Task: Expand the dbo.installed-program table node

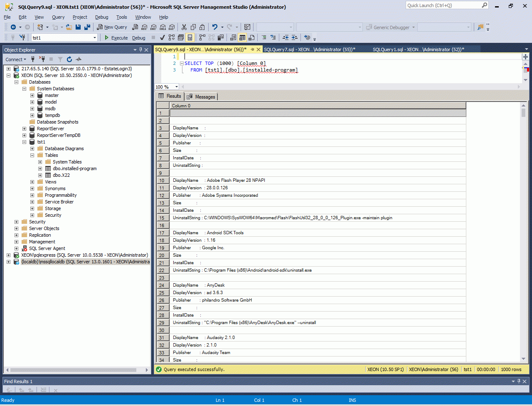Action: pyautogui.click(x=40, y=168)
